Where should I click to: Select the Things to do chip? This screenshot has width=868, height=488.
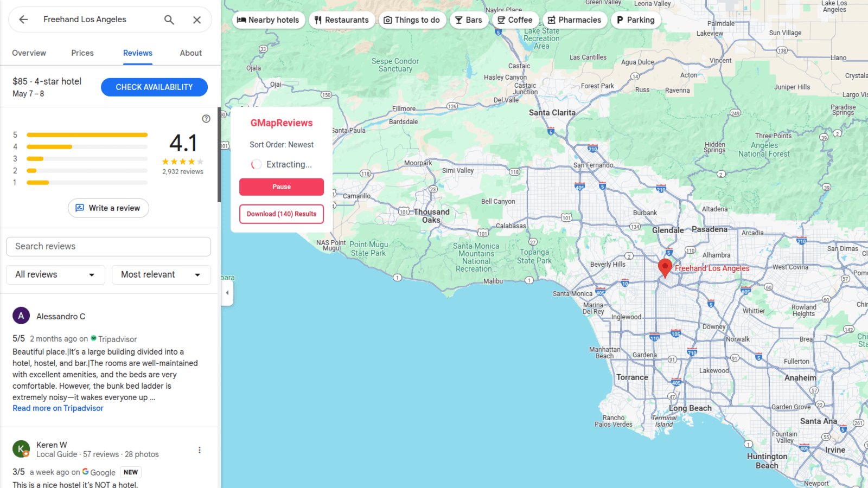tap(412, 20)
